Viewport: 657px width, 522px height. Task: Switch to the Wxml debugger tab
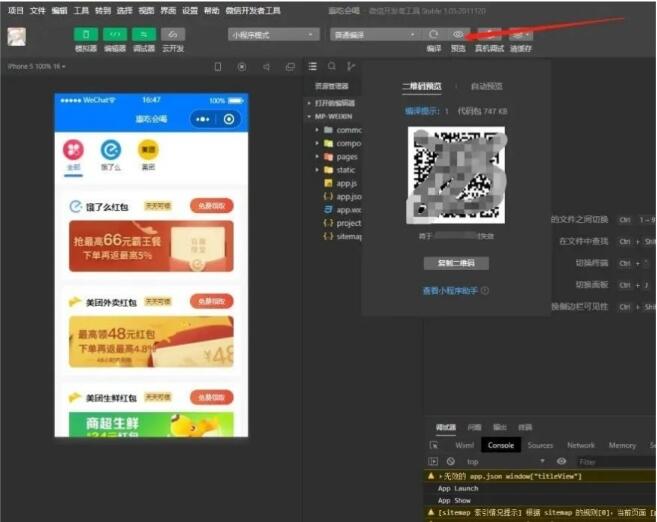click(x=464, y=445)
